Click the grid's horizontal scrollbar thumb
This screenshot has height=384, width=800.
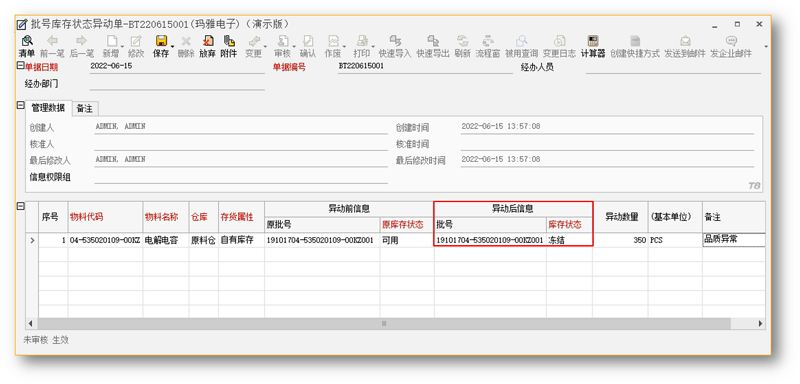[x=384, y=323]
